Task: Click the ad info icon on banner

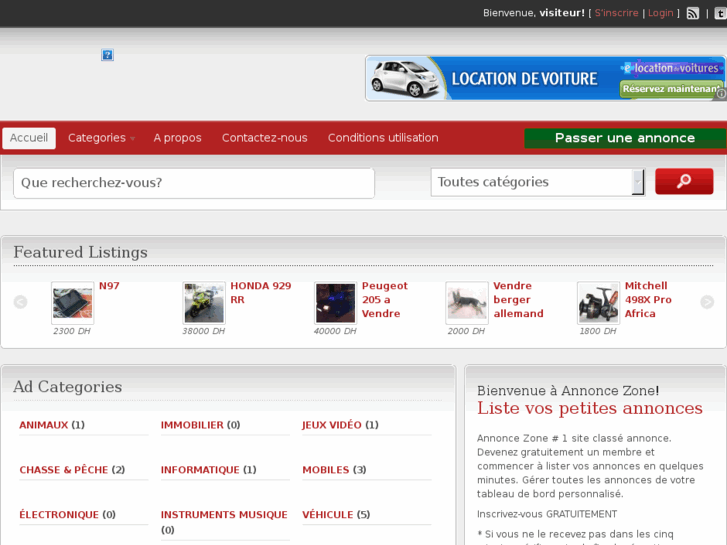Action: (x=720, y=94)
